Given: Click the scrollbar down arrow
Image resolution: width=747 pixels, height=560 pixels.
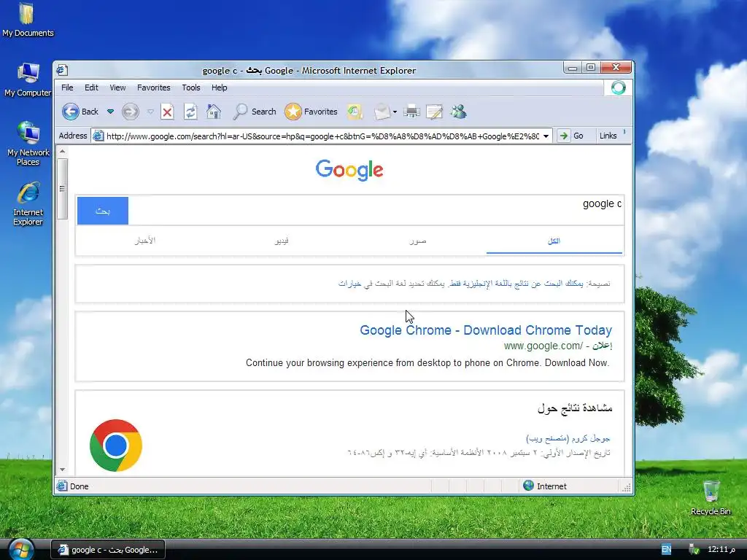Looking at the screenshot, I should point(63,470).
